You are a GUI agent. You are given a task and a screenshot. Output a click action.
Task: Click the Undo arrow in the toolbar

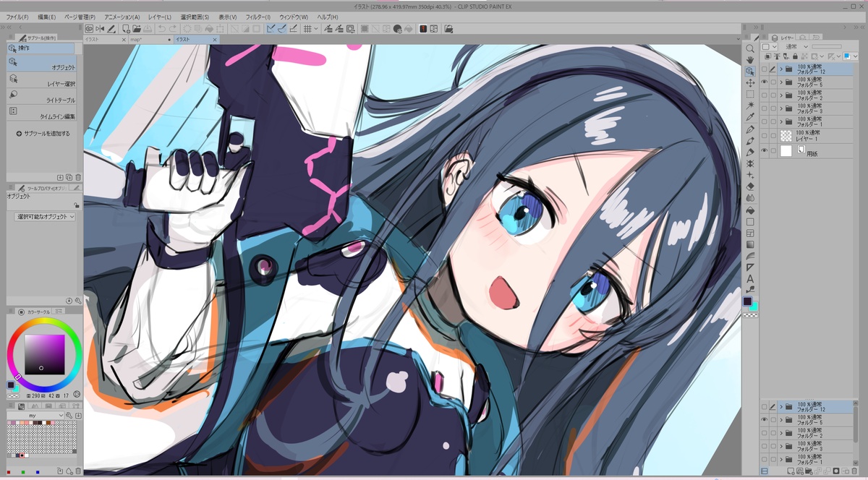click(x=161, y=29)
